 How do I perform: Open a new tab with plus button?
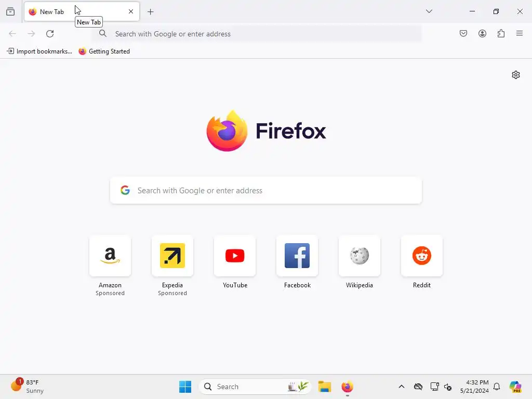pos(150,12)
